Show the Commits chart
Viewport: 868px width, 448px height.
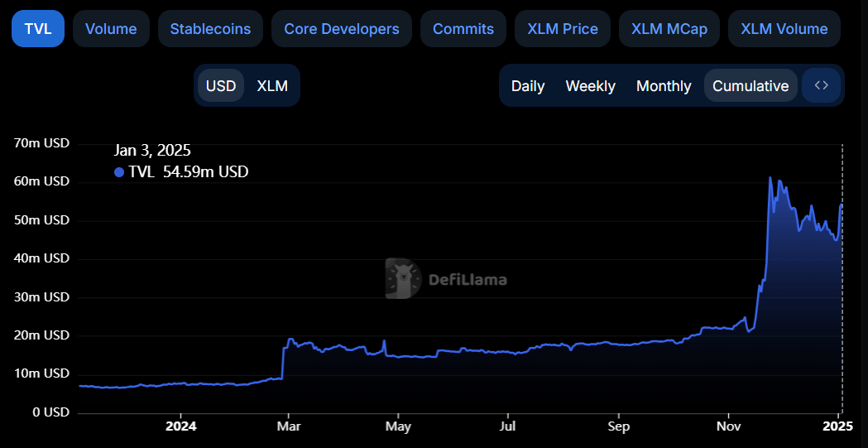pos(463,29)
